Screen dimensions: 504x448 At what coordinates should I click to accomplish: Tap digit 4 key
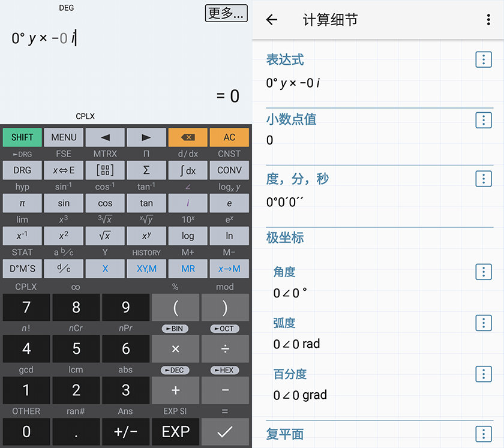pyautogui.click(x=26, y=348)
